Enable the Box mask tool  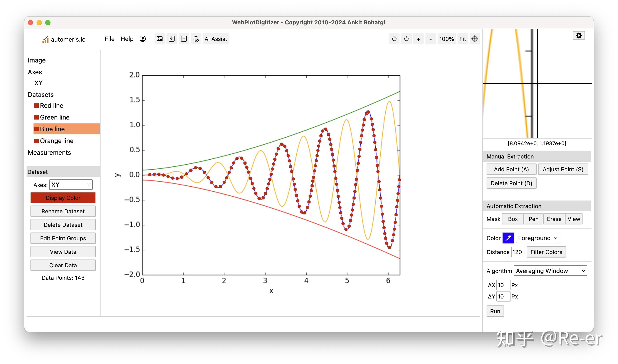512,219
